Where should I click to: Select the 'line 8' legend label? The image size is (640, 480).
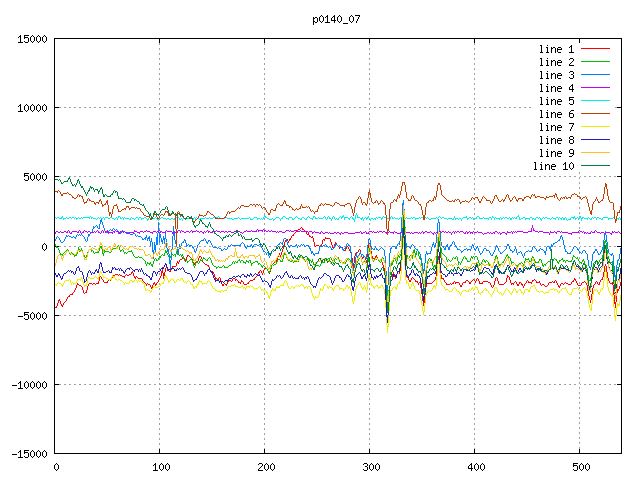tap(556, 140)
